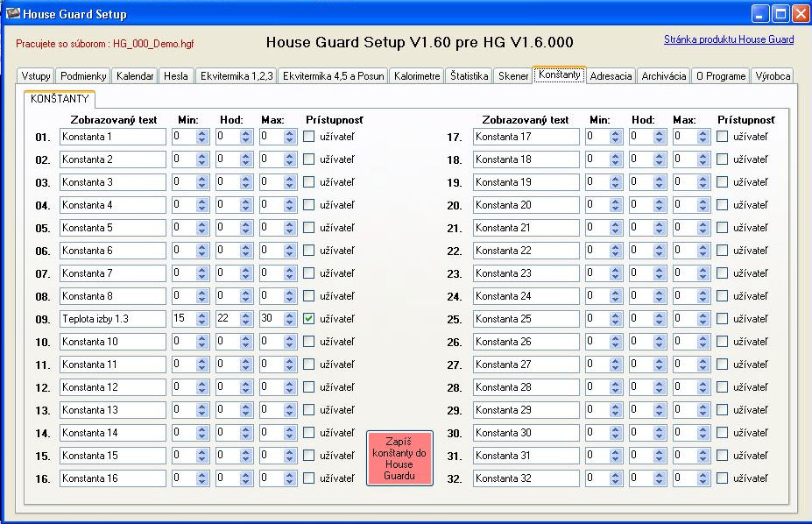Go to the Adresacia tab
The height and width of the screenshot is (524, 812).
coord(611,76)
